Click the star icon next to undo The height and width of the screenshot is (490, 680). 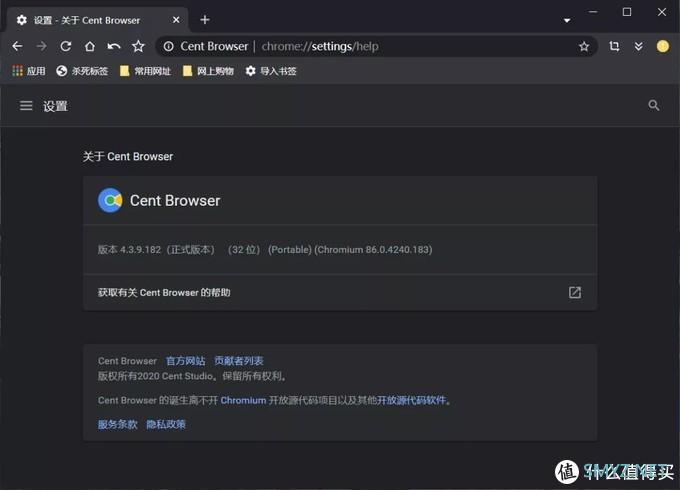pos(138,46)
